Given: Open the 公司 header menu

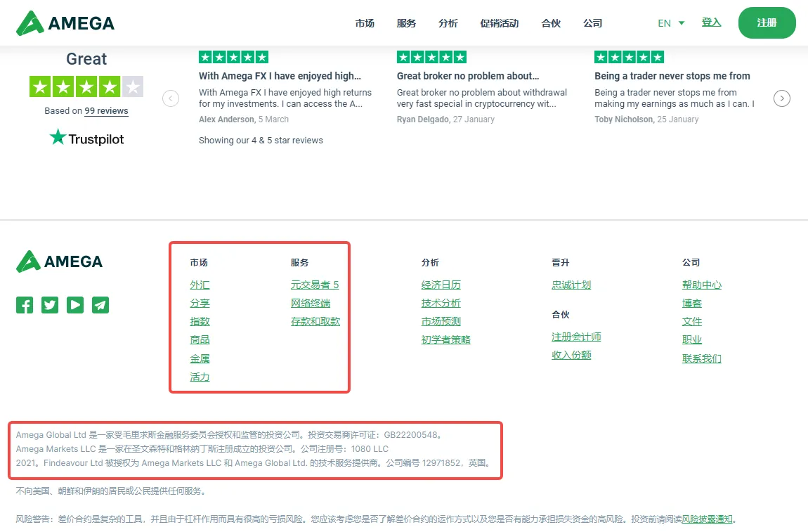Looking at the screenshot, I should [592, 23].
